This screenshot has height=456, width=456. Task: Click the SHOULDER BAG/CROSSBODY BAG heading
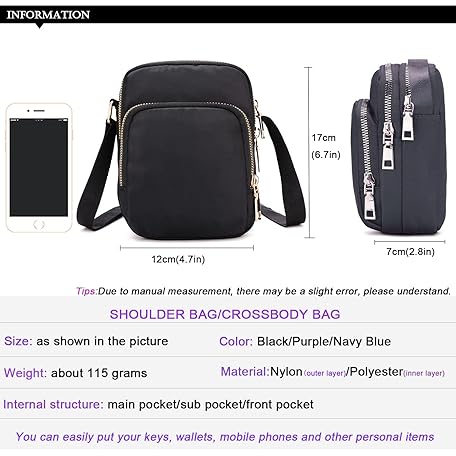point(225,314)
